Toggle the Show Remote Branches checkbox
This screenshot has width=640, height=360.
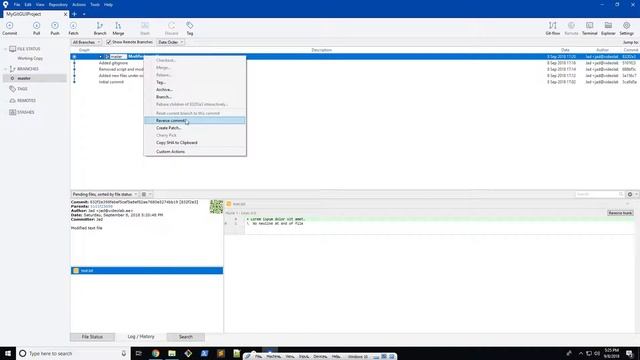(x=109, y=42)
